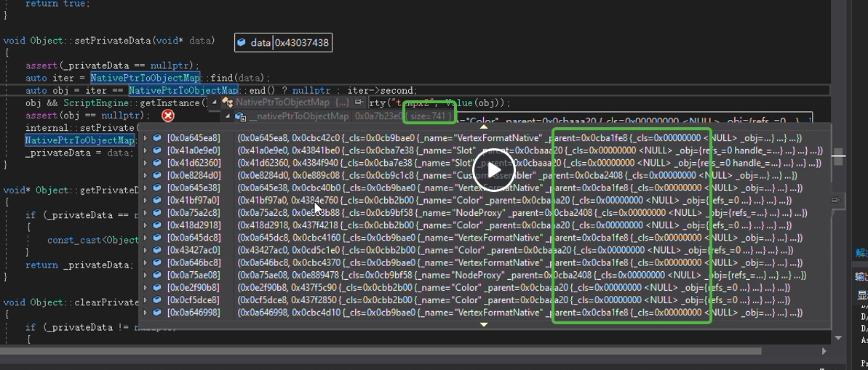Select the [0x418d2918] key name

coord(194,225)
